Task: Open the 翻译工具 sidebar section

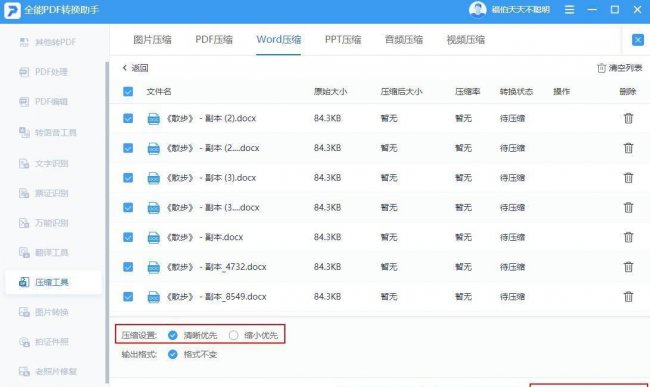Action: click(44, 252)
